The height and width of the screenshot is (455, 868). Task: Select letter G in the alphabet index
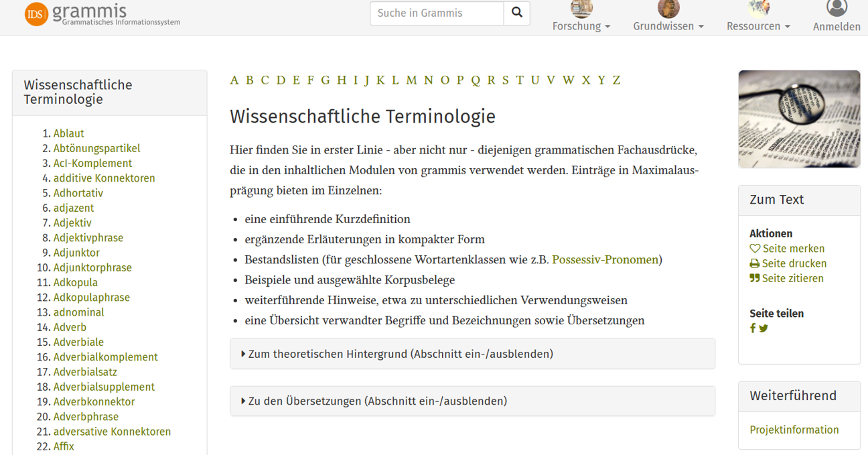click(325, 80)
